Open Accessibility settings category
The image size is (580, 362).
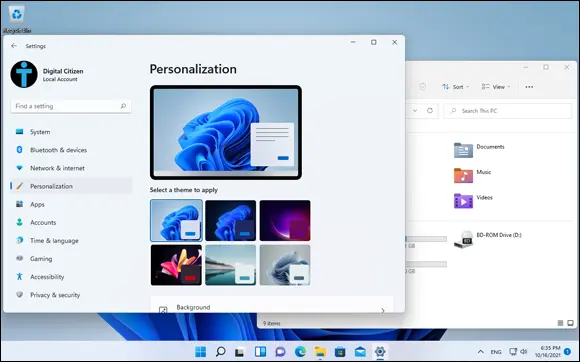pos(71,277)
